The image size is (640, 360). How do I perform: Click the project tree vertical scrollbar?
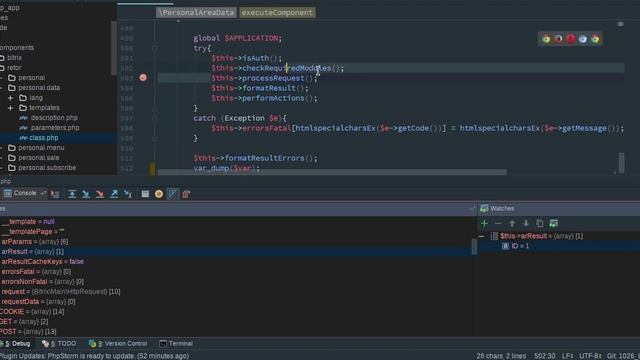pyautogui.click(x=113, y=48)
